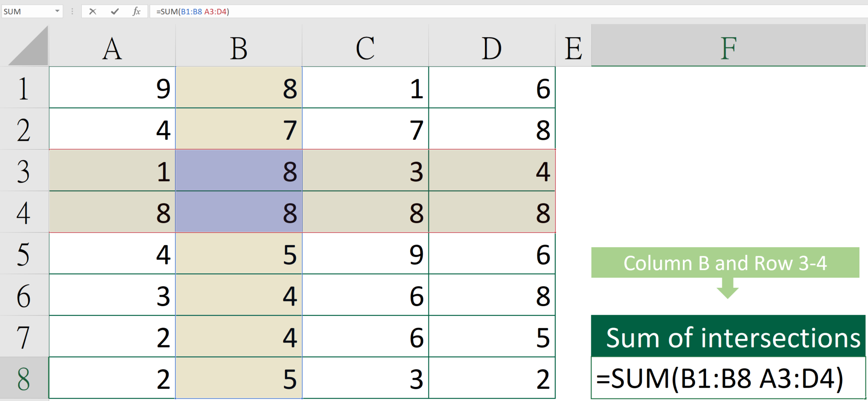Viewport: 868px width, 401px height.
Task: Click the Enter checkmark to confirm formula
Action: (x=114, y=11)
